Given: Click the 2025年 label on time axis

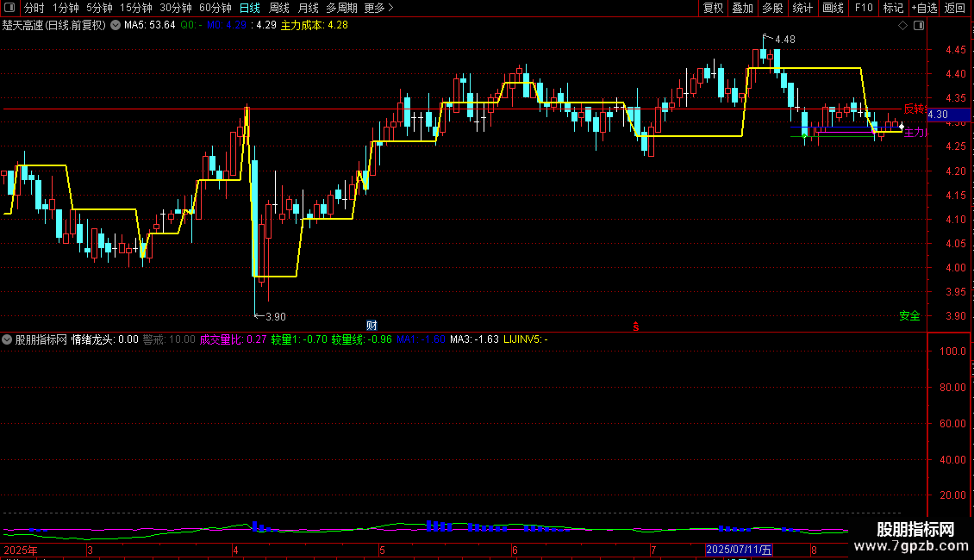Looking at the screenshot, I should point(21,550).
